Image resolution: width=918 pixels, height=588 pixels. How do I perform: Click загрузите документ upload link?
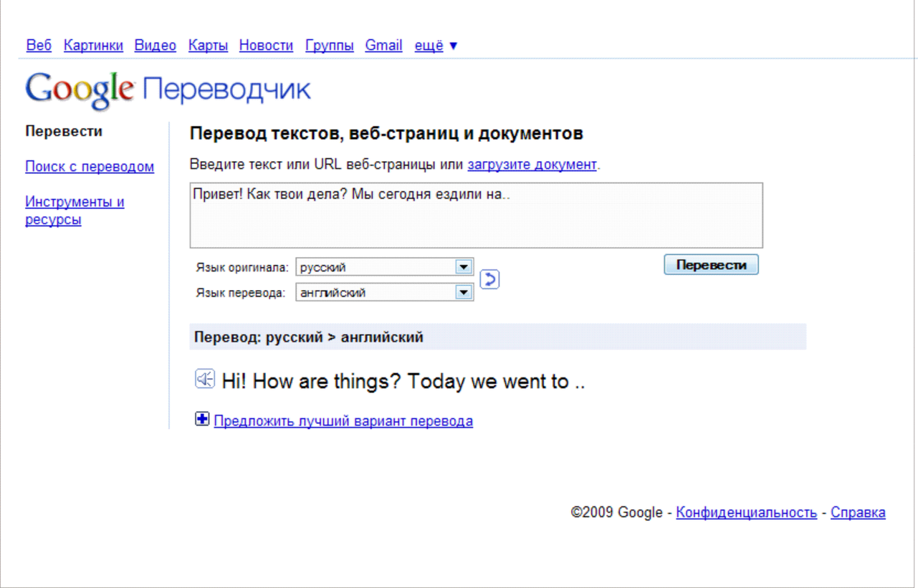point(532,164)
